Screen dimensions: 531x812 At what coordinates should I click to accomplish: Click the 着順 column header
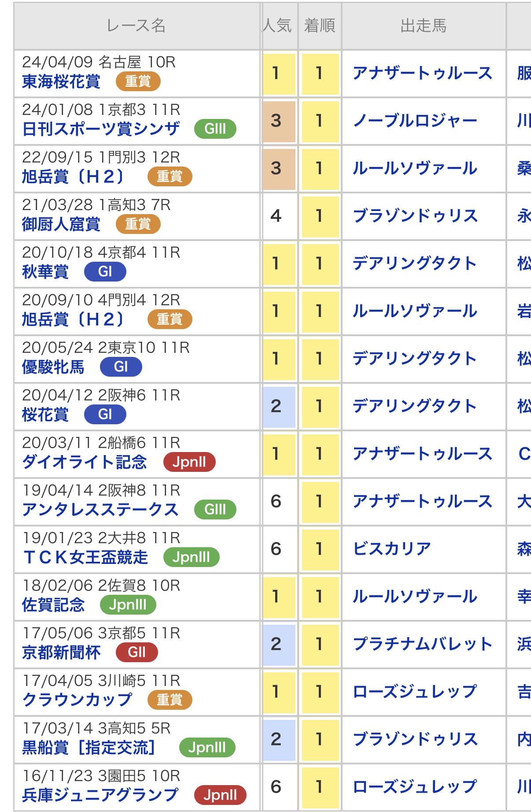(319, 26)
